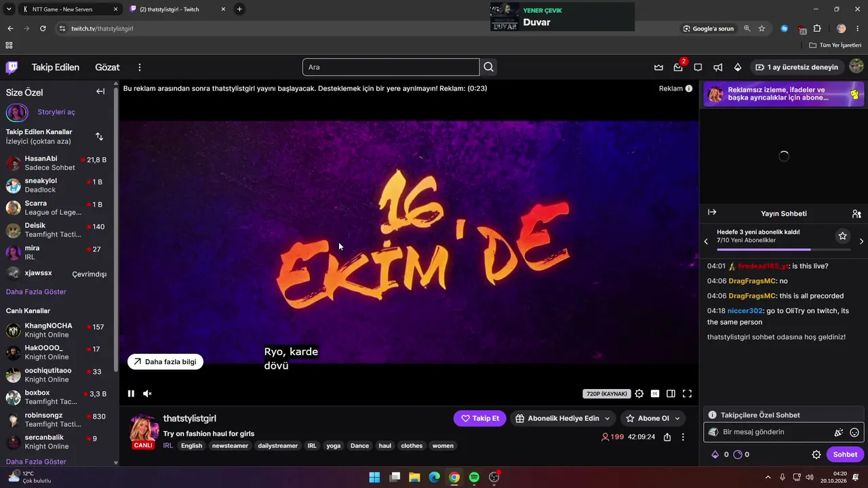The width and height of the screenshot is (868, 488).
Task: Open a new browser tab
Action: (239, 9)
